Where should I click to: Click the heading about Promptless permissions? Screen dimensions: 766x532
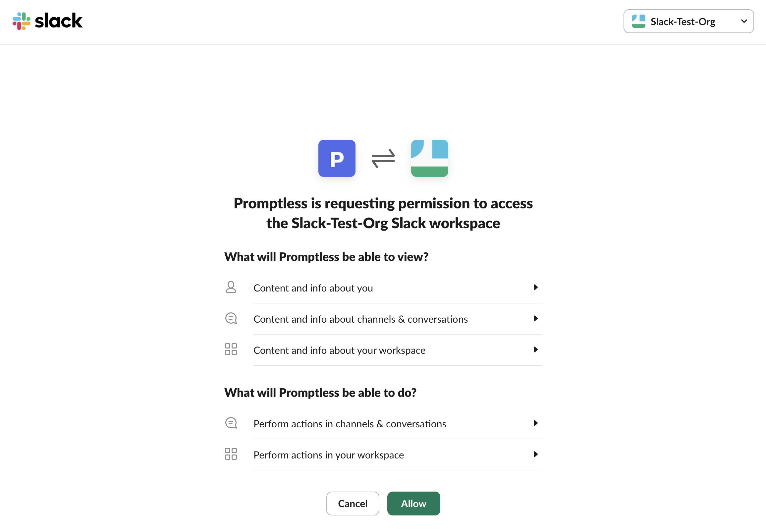(x=383, y=213)
